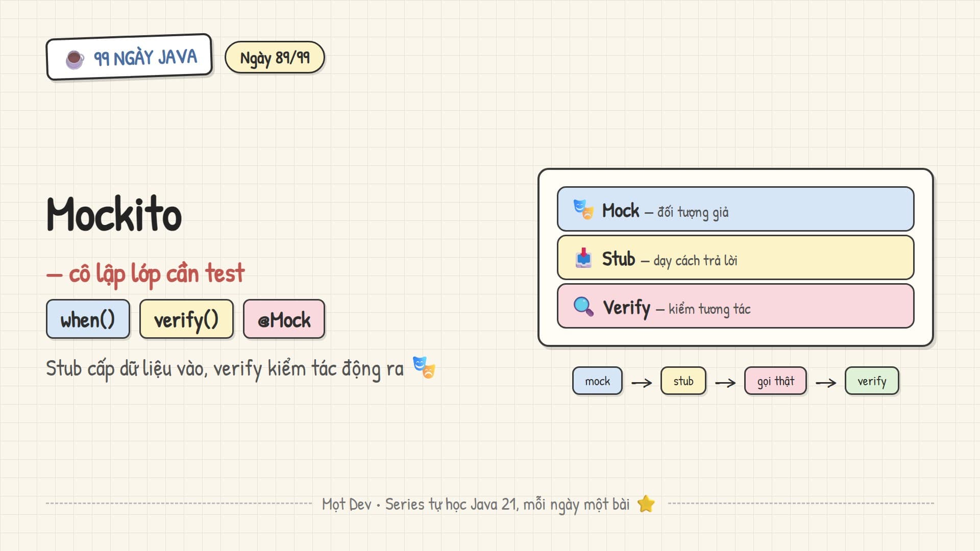Click the masks emoji after 'động ra'
This screenshot has height=551, width=980.
point(424,367)
